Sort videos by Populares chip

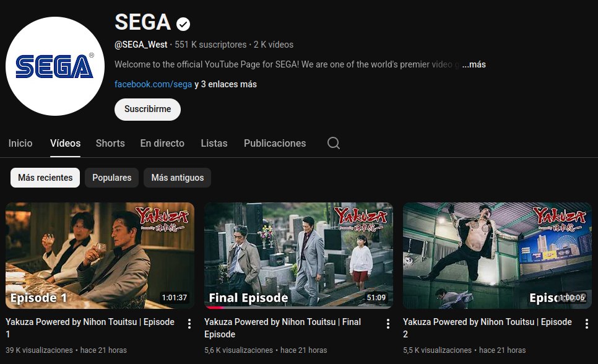[x=112, y=178]
